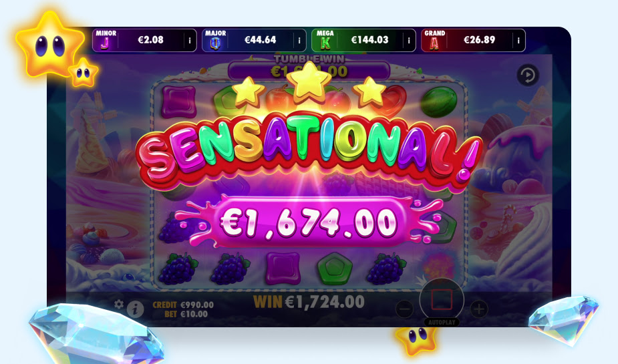This screenshot has width=618, height=364.
Task: Open the game information i button
Action: (135, 309)
